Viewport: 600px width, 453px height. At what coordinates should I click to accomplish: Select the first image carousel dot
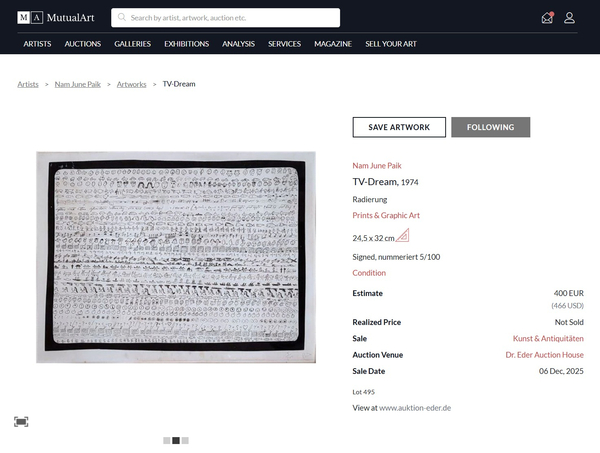[167, 440]
